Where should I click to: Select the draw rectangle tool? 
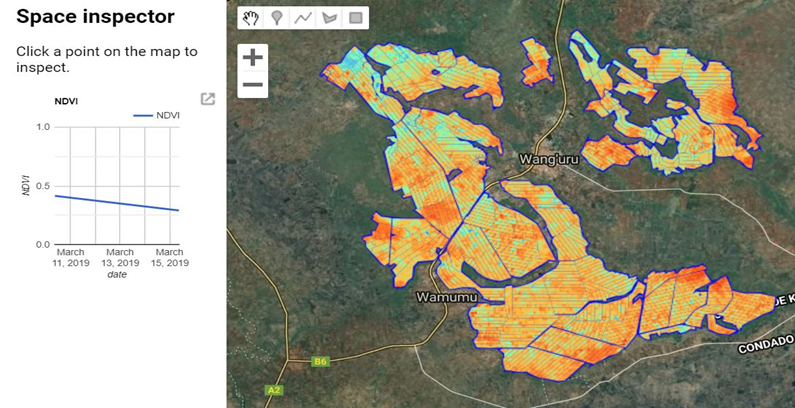(x=354, y=18)
